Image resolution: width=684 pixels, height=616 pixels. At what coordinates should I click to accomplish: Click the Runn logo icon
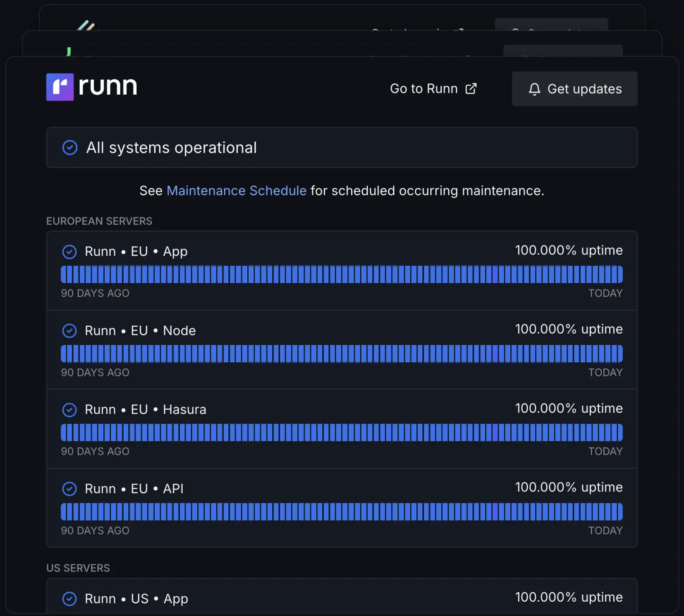click(60, 87)
